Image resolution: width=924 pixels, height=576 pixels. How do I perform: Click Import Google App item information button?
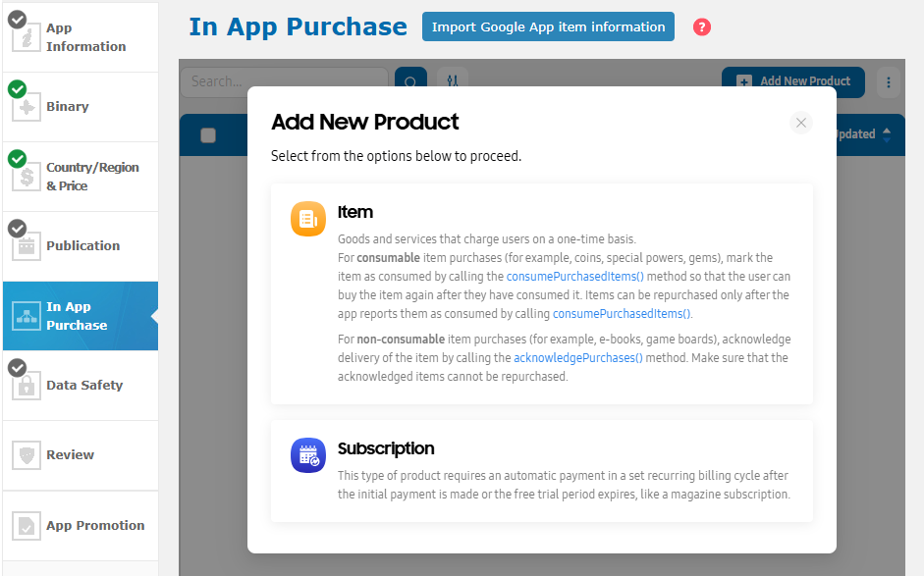point(548,27)
